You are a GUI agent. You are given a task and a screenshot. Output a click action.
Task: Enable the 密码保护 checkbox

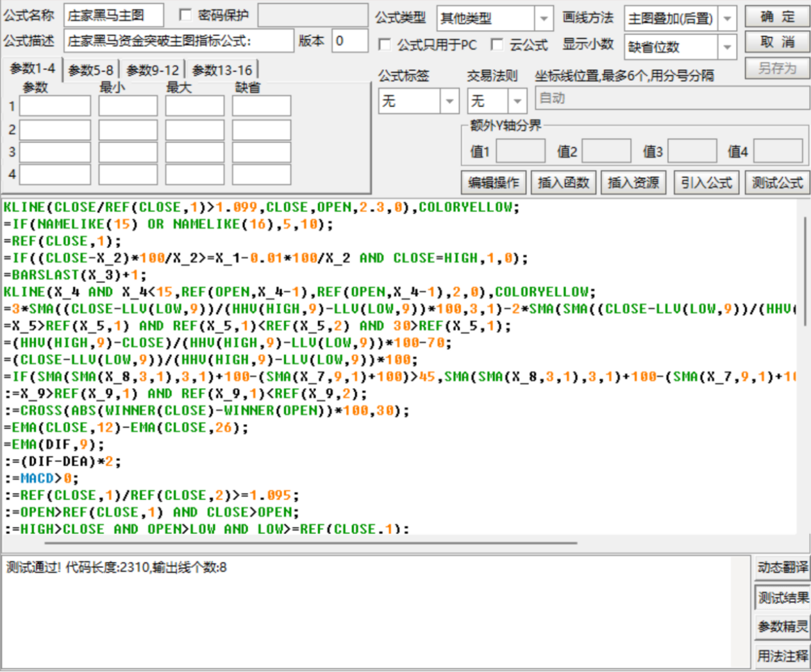click(x=186, y=15)
